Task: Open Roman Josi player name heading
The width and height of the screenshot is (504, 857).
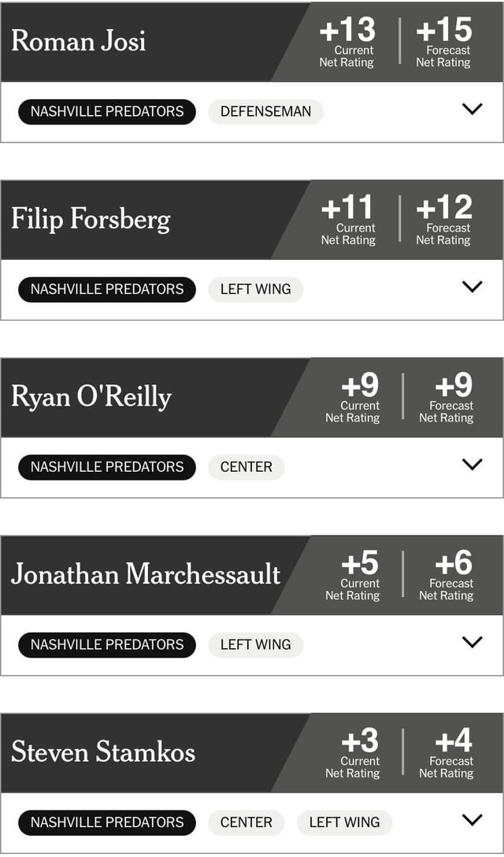Action: coord(79,41)
